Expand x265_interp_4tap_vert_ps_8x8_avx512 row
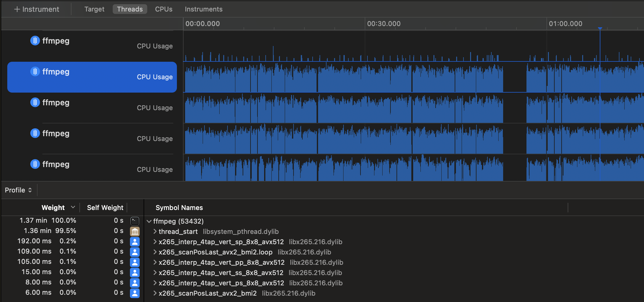Viewport: 644px width, 302px height. [x=155, y=283]
